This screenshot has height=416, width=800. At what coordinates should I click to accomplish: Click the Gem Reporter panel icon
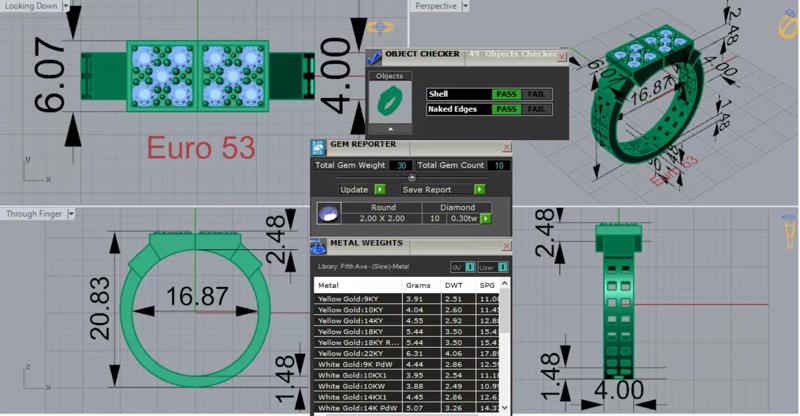pyautogui.click(x=318, y=148)
